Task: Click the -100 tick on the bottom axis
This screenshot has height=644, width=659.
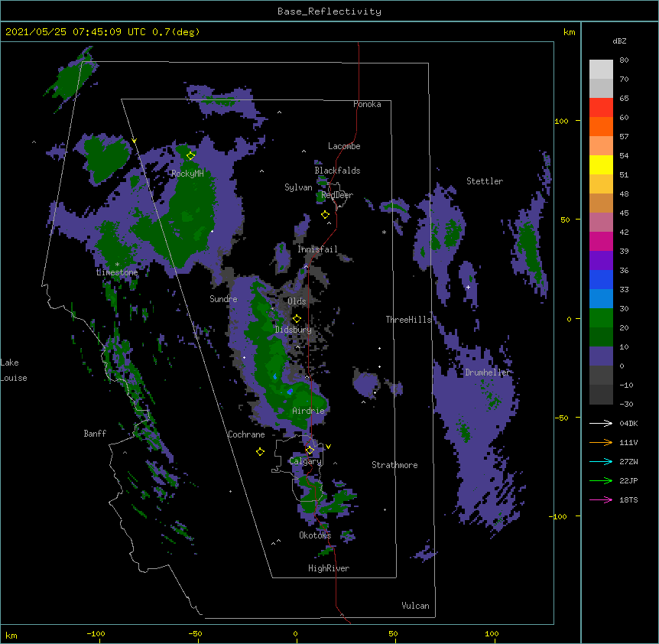Action: [96, 633]
